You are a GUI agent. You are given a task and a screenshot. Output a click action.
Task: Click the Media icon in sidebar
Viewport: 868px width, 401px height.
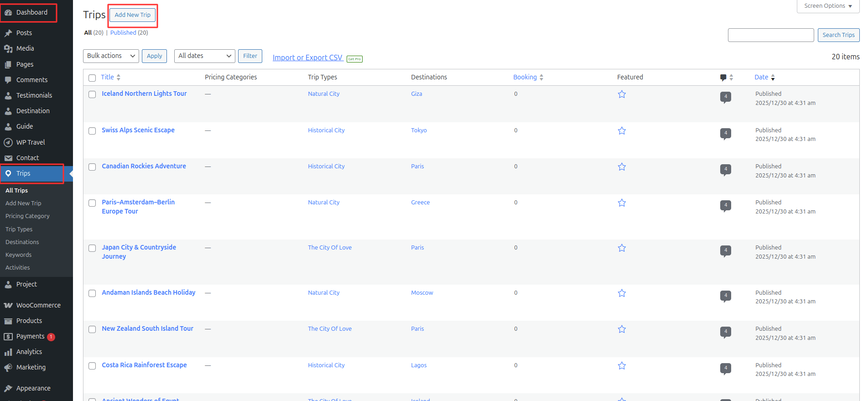(x=8, y=49)
